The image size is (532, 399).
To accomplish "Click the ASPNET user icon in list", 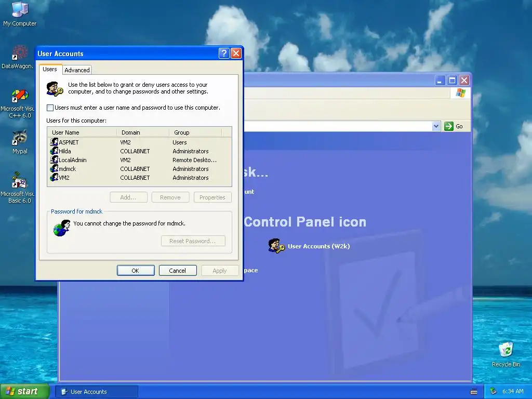I will 54,142.
